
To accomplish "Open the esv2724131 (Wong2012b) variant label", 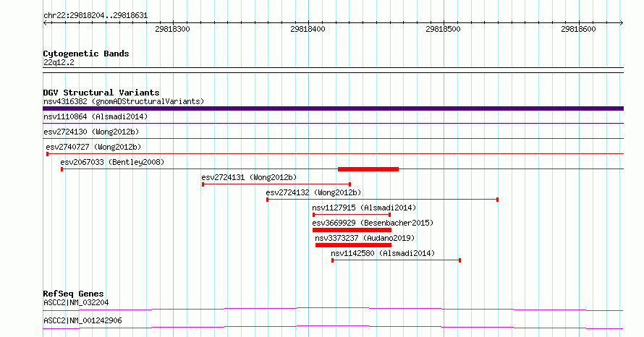I will [249, 177].
